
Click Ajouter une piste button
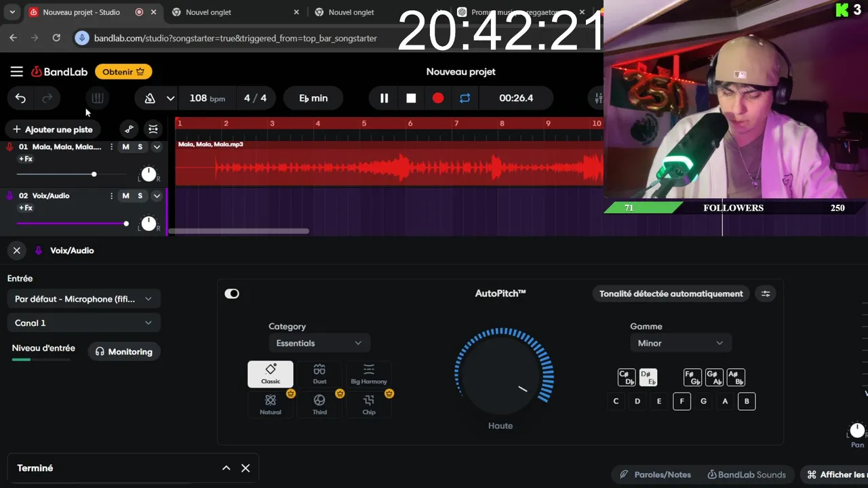click(x=53, y=129)
